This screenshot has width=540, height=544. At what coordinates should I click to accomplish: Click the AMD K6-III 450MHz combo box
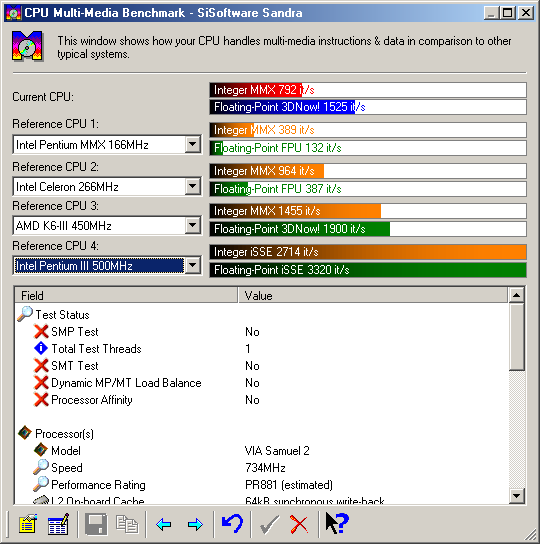(x=107, y=226)
